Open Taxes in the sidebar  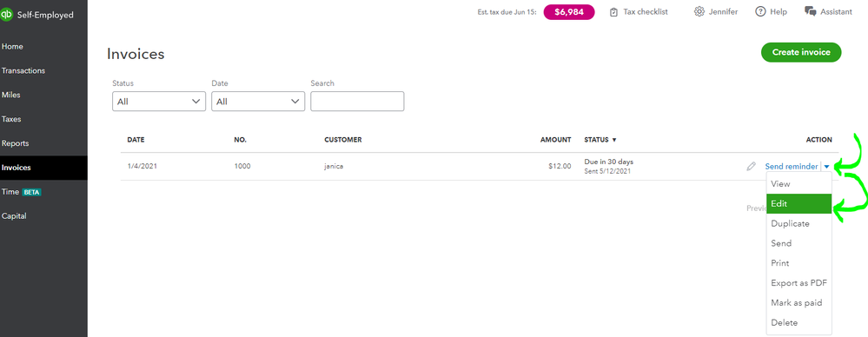43,119
